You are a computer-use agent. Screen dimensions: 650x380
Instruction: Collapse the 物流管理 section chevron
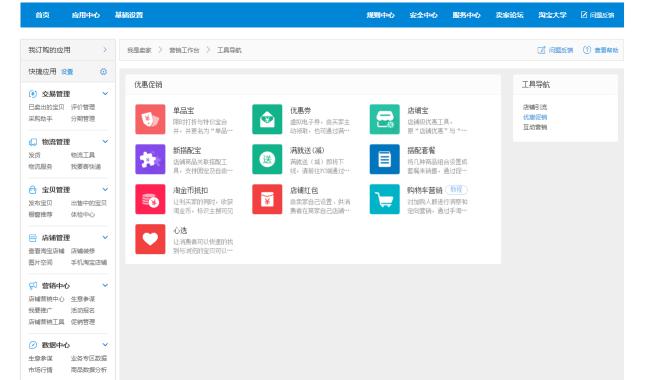pyautogui.click(x=105, y=141)
